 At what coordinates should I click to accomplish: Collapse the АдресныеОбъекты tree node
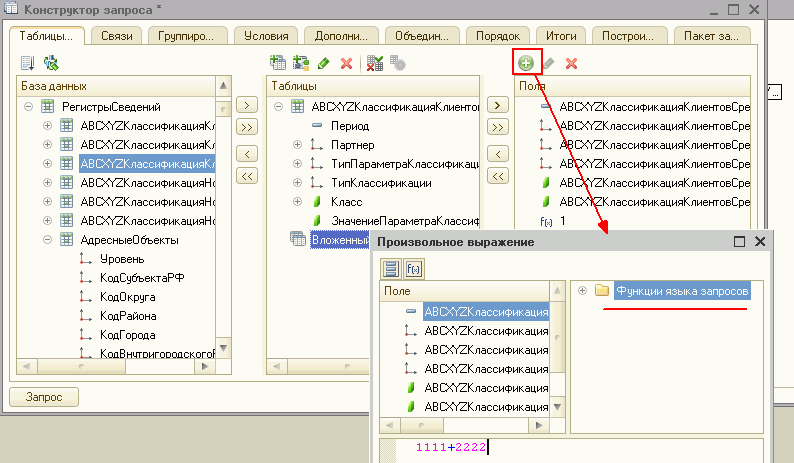coord(47,240)
